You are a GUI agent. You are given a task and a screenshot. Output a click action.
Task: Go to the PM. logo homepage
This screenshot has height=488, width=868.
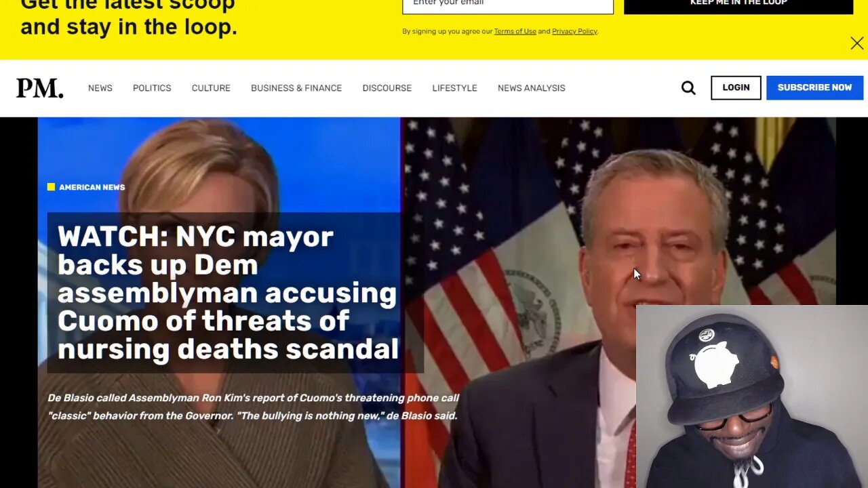(40, 88)
